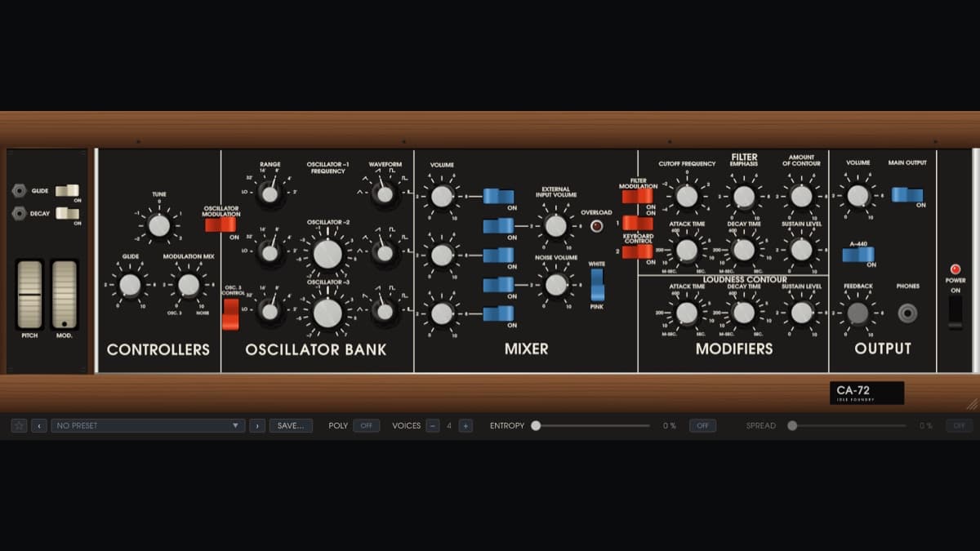Go to the next preset arrow
The image size is (980, 551).
257,425
